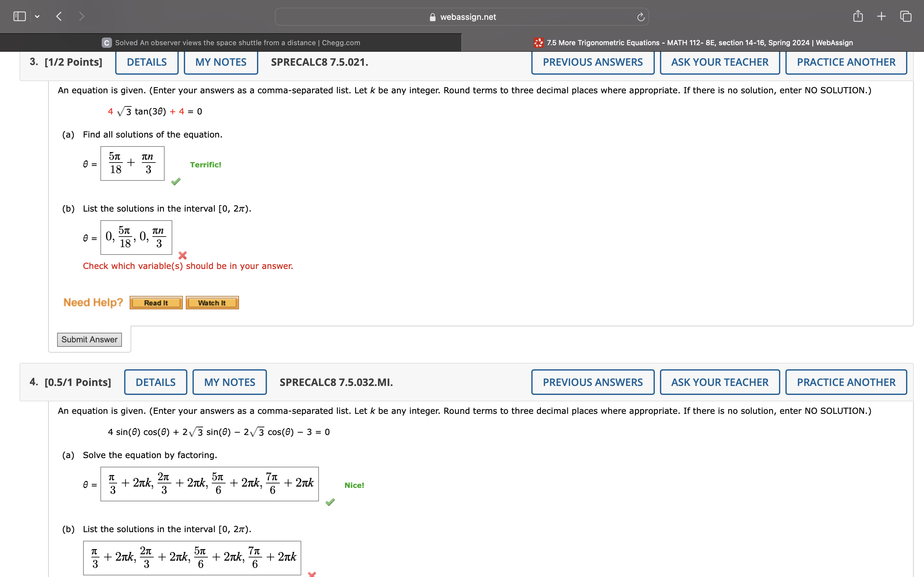
Task: Open MY NOTES for question 3
Action: click(x=221, y=62)
